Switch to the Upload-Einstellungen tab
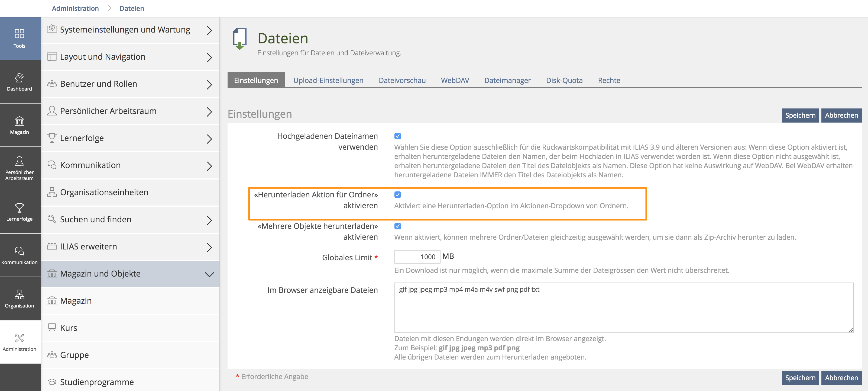The height and width of the screenshot is (391, 868). [x=328, y=80]
